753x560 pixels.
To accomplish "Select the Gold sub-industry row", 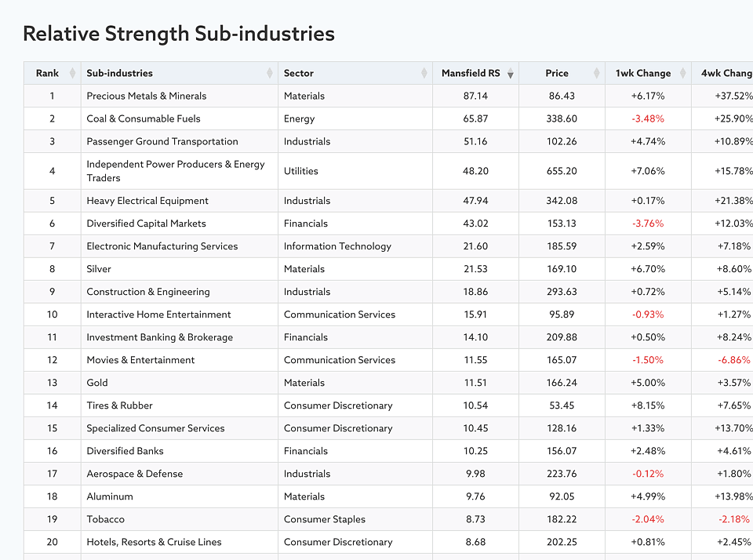I will (97, 383).
